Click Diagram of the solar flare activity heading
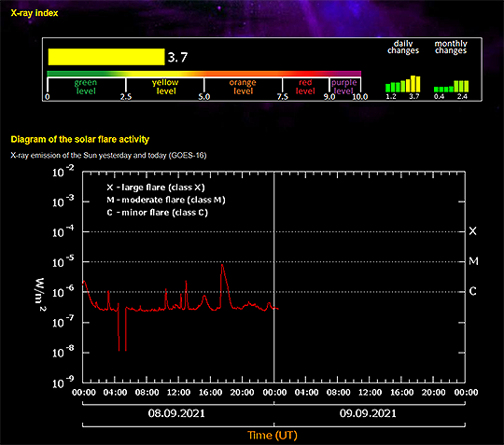 tap(80, 139)
